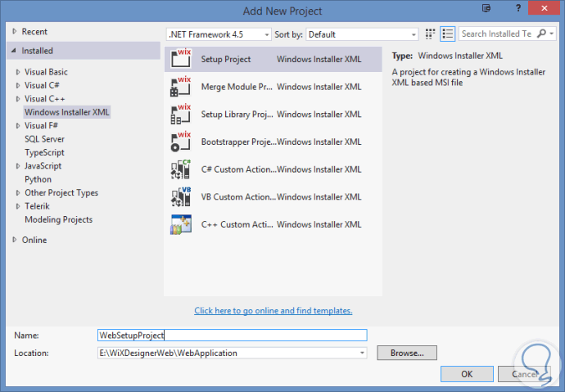Select SQL Server category
This screenshot has height=392, width=565.
coord(44,139)
